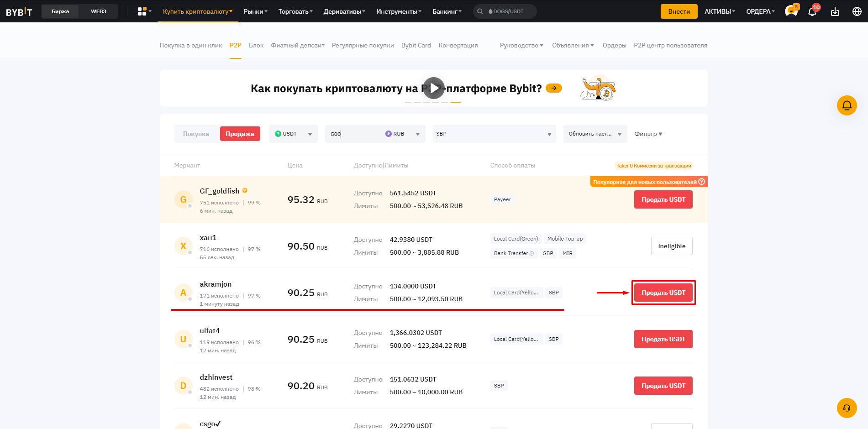The height and width of the screenshot is (429, 868).
Task: Open dzhinvest merchant profile name
Action: coord(216,377)
